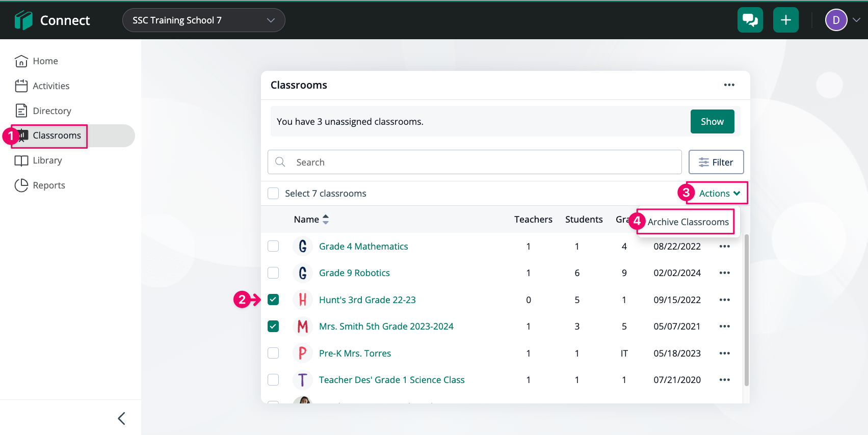Collapse the sidebar with left chevron
The height and width of the screenshot is (435, 868).
coord(121,419)
